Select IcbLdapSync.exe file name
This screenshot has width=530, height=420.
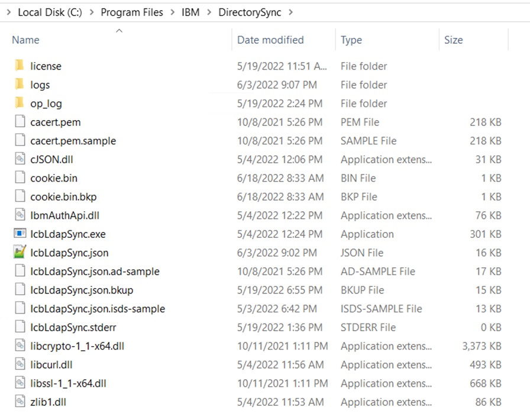tap(68, 234)
